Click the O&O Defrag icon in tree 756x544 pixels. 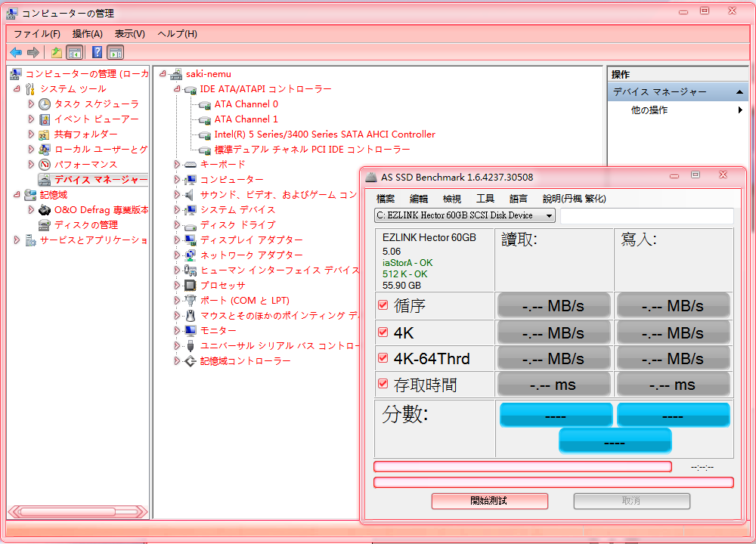pos(45,210)
